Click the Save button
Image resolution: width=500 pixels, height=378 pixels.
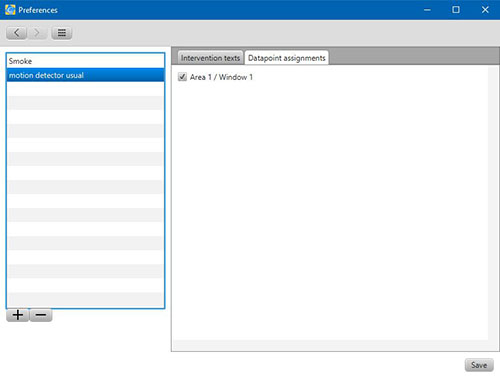tap(479, 365)
